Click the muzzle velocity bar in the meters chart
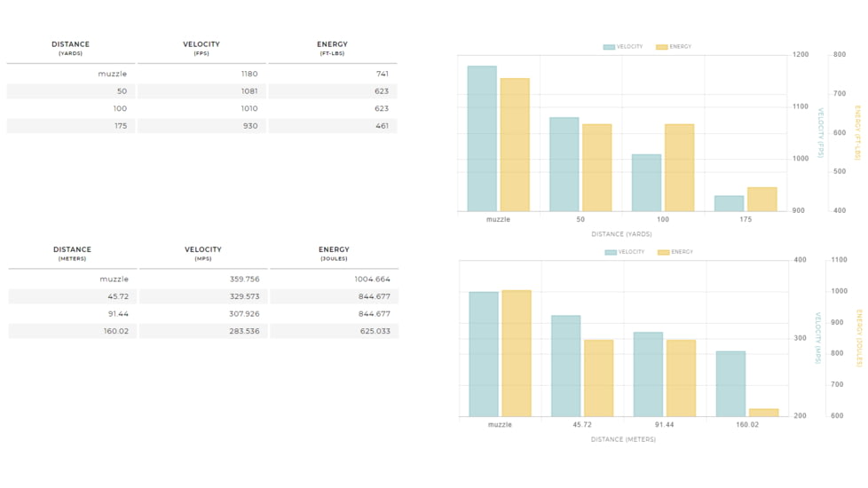The height and width of the screenshot is (488, 868). (484, 354)
